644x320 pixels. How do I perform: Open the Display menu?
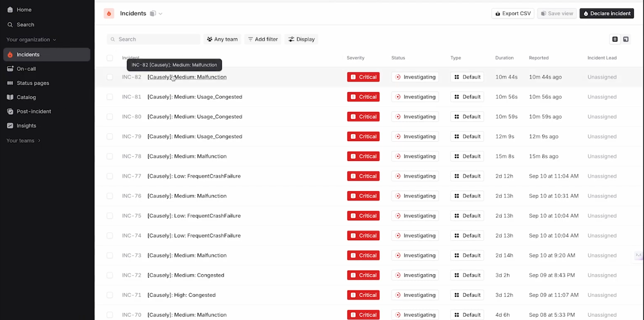click(301, 39)
